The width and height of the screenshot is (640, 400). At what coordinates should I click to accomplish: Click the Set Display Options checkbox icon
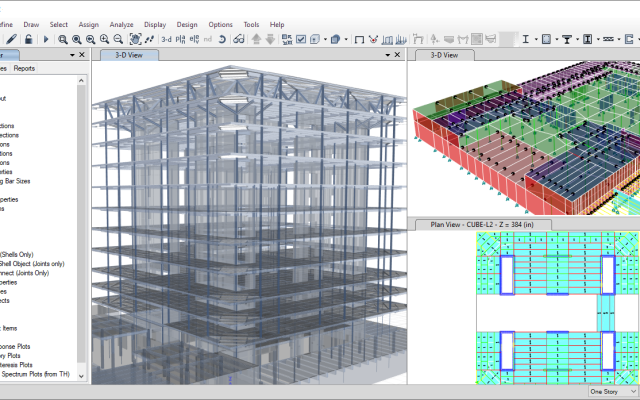(x=300, y=39)
